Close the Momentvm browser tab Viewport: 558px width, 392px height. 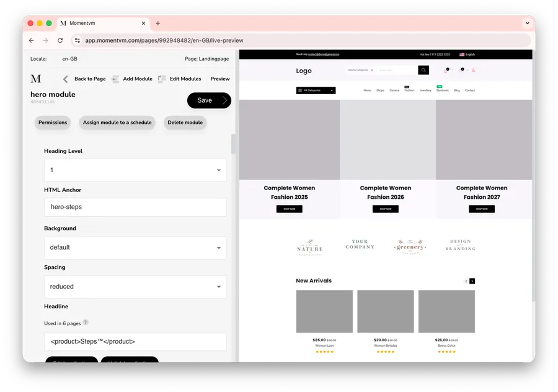(x=143, y=23)
